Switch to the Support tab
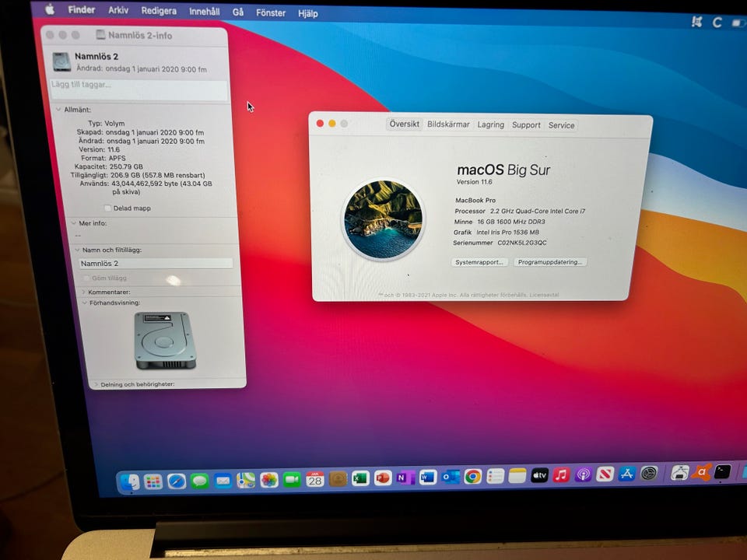Screen dimensions: 747x560 pos(526,124)
